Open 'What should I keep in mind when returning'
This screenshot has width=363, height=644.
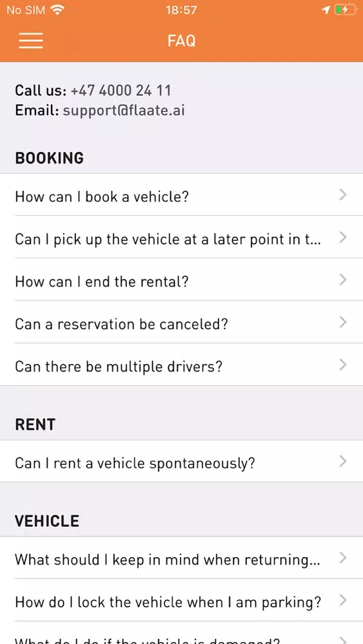click(181, 558)
